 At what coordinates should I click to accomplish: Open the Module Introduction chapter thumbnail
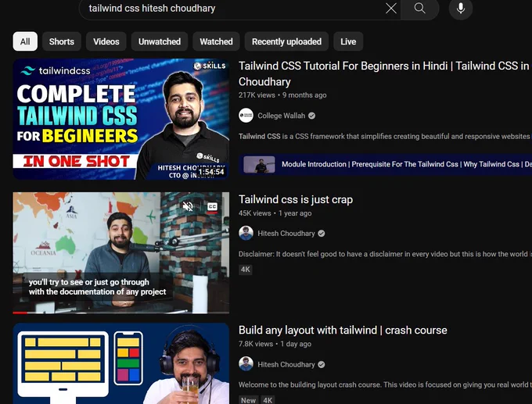(259, 164)
